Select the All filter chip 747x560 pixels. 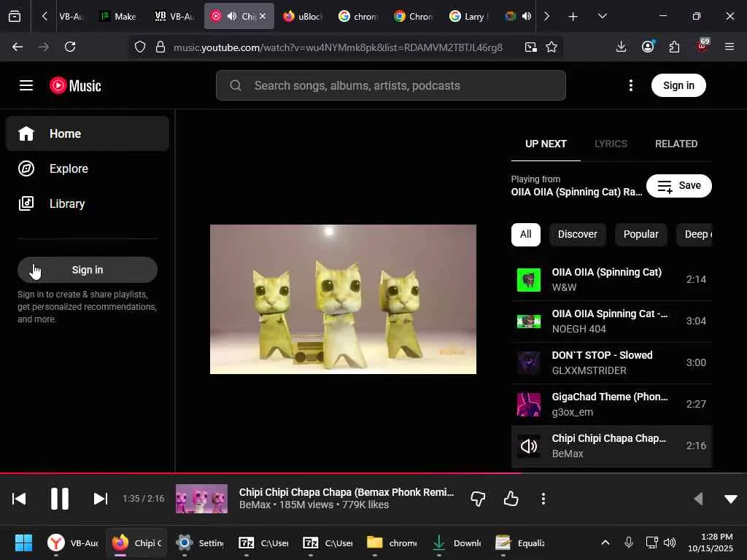pyautogui.click(x=525, y=234)
